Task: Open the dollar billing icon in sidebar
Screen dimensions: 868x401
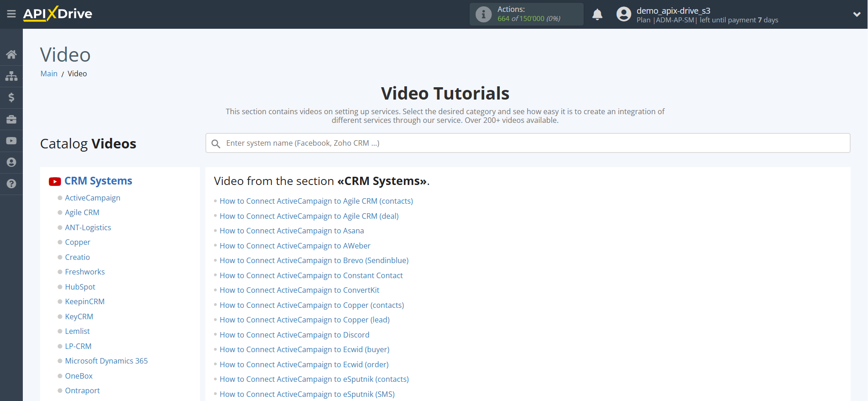Action: point(11,97)
